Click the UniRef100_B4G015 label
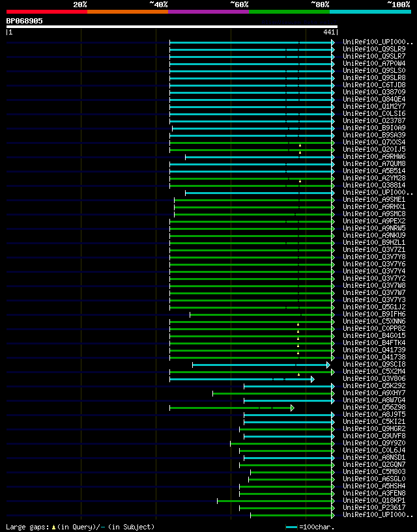The height and width of the screenshot is (532, 417). pyautogui.click(x=374, y=335)
